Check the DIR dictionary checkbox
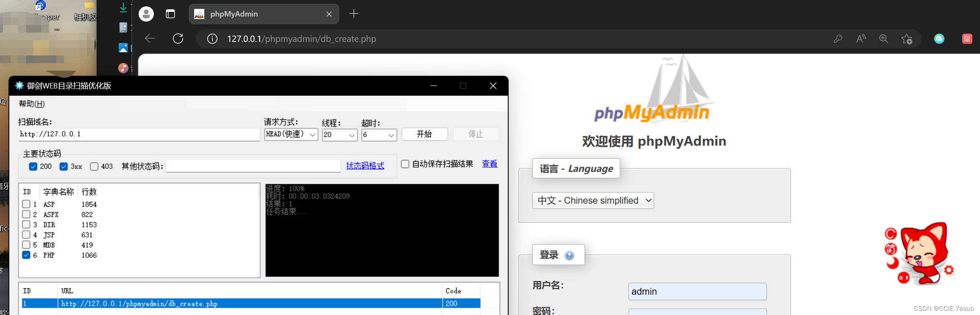The height and width of the screenshot is (315, 980). click(x=26, y=224)
